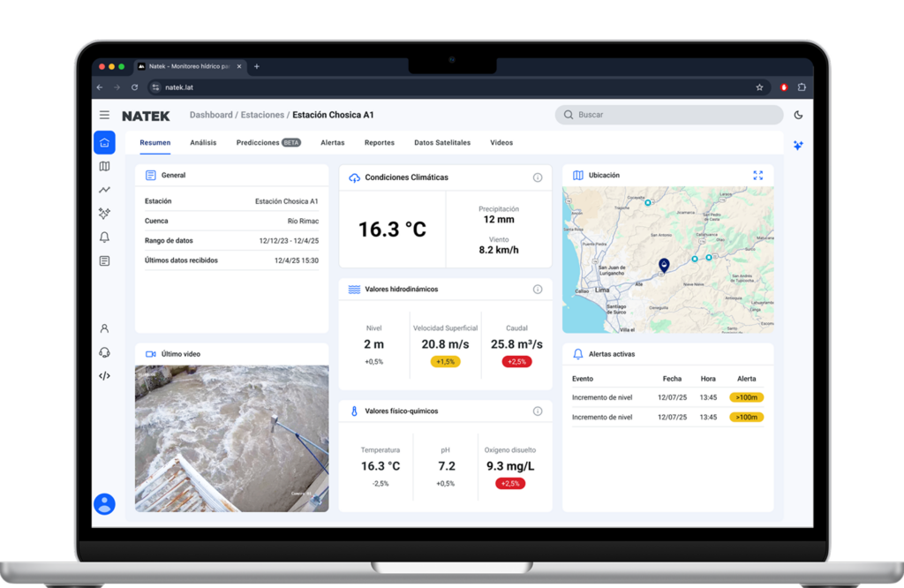Select the home icon in sidebar
Viewport: 904px width, 588px height.
[x=104, y=143]
